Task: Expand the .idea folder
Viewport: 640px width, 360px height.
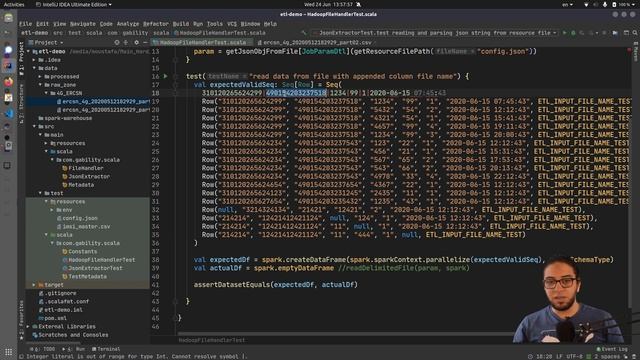Action: tap(34, 60)
